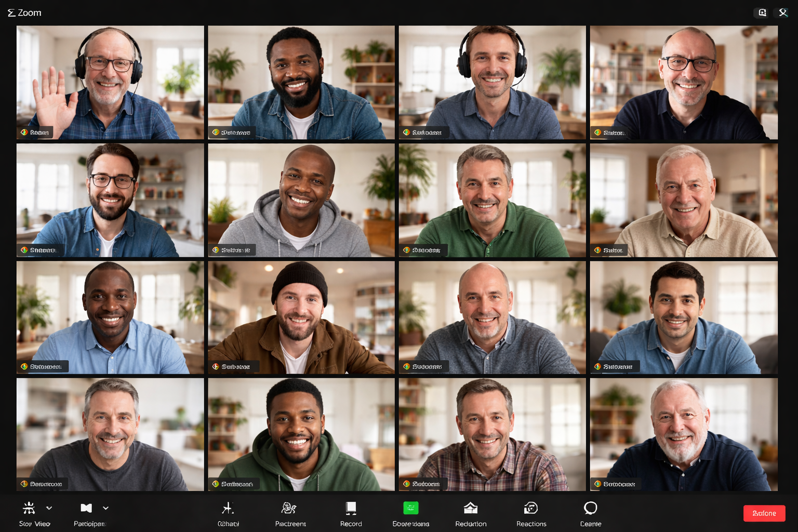Click the Reactions text label

click(531, 524)
